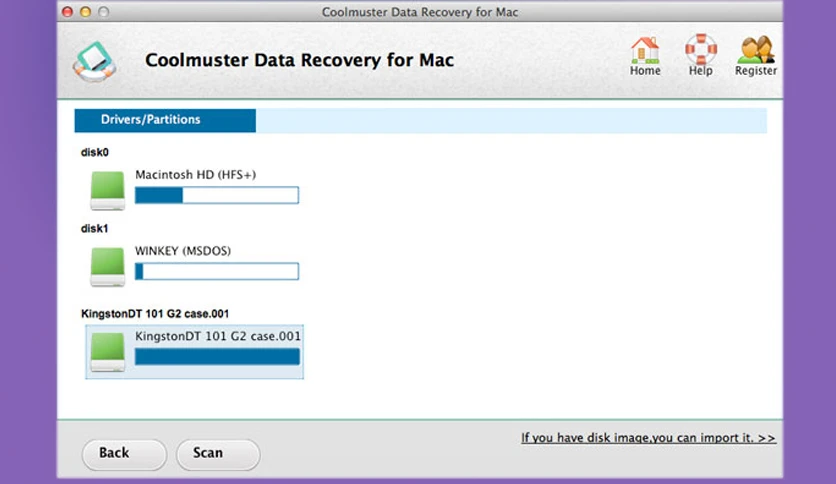Open the Register users icon
Viewport: 836px width, 484px height.
pos(755,50)
